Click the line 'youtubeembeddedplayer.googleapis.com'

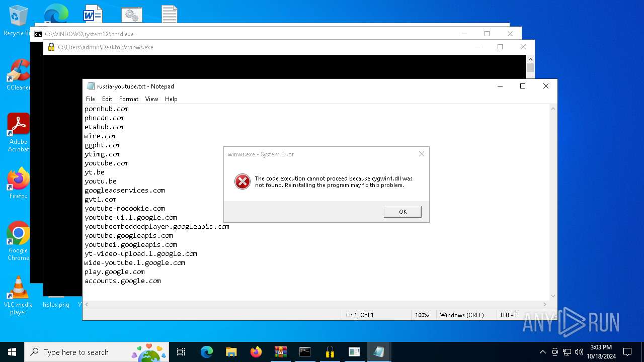coord(157,227)
